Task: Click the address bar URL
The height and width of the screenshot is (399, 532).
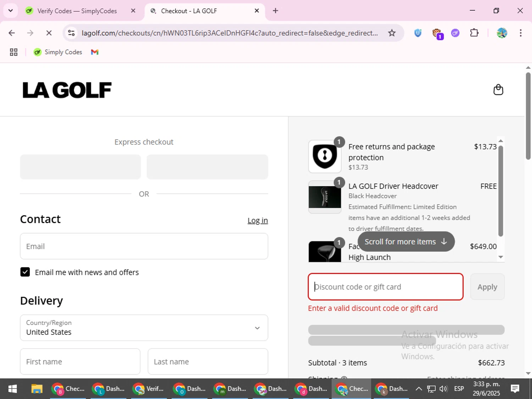Action: [x=229, y=33]
